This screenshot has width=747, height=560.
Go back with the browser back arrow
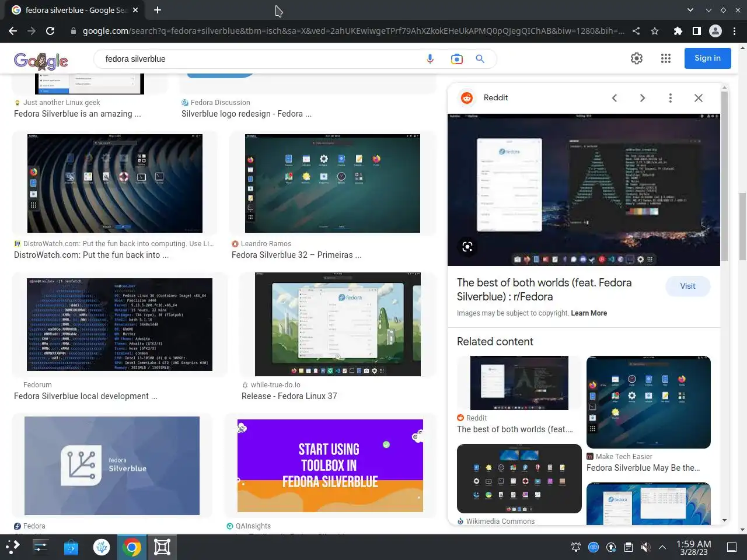13,31
